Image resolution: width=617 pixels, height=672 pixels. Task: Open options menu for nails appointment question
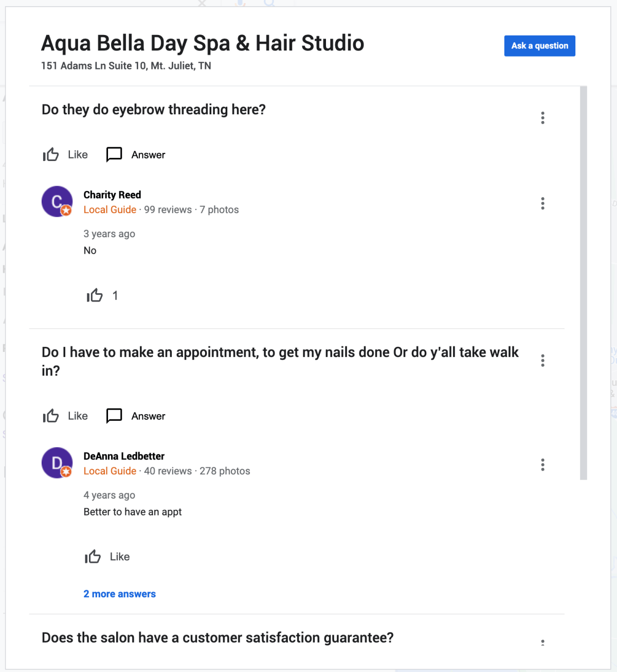tap(542, 361)
